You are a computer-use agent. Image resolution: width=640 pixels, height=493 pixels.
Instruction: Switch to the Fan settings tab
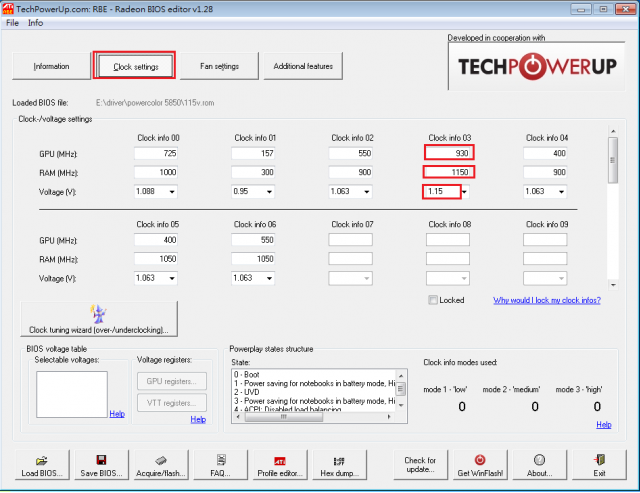pyautogui.click(x=219, y=67)
